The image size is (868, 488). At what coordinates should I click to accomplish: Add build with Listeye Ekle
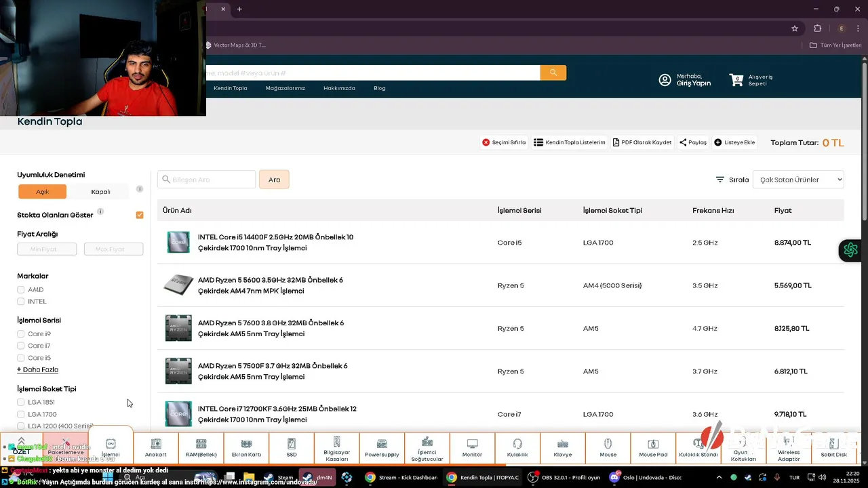pos(734,142)
